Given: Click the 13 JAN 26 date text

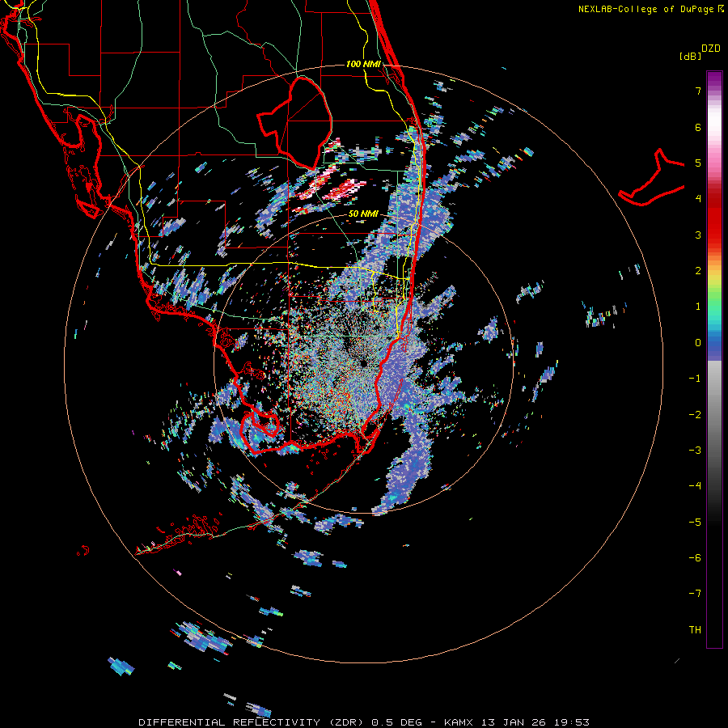Looking at the screenshot, I should pos(514,722).
